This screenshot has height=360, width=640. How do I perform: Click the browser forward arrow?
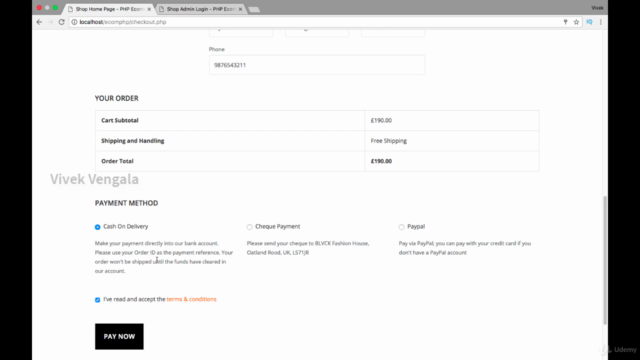click(x=50, y=22)
